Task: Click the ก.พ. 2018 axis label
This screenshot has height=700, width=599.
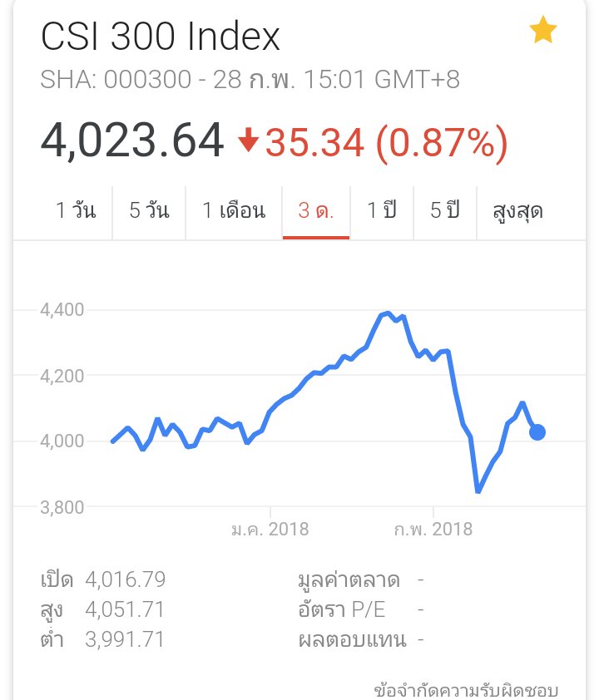Action: click(x=433, y=530)
